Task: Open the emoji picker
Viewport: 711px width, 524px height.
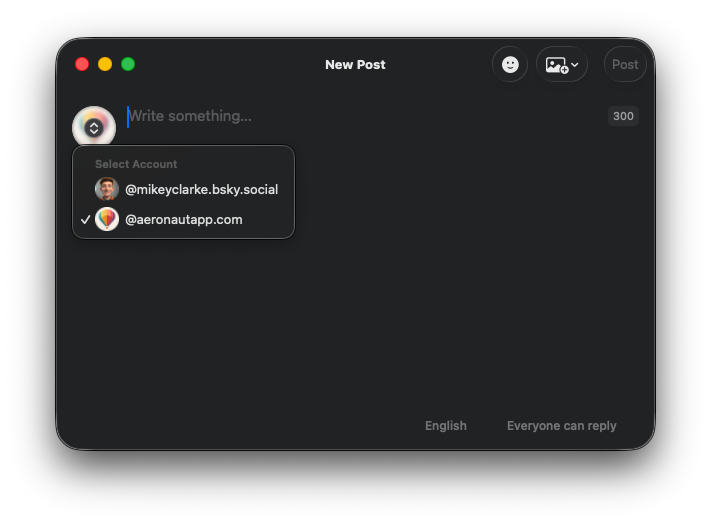Action: (510, 64)
